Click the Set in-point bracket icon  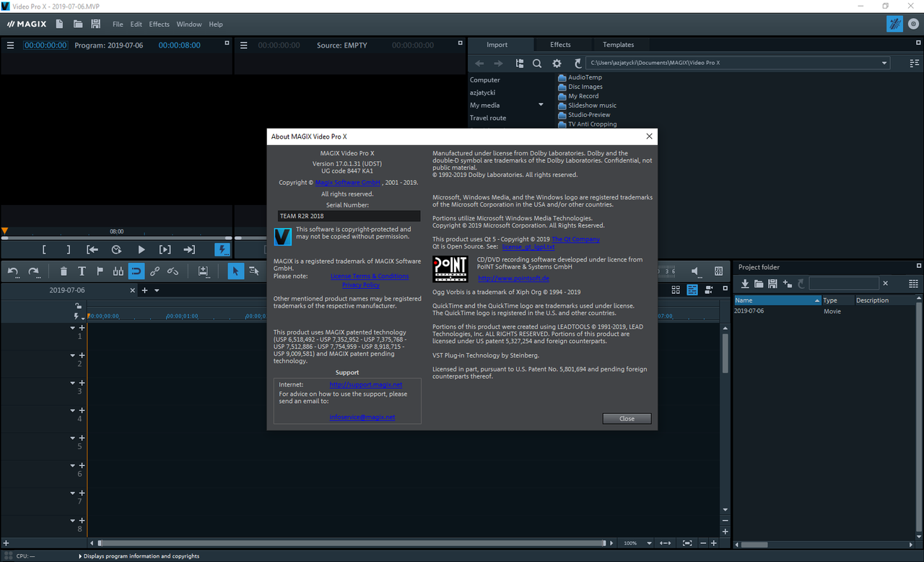44,249
